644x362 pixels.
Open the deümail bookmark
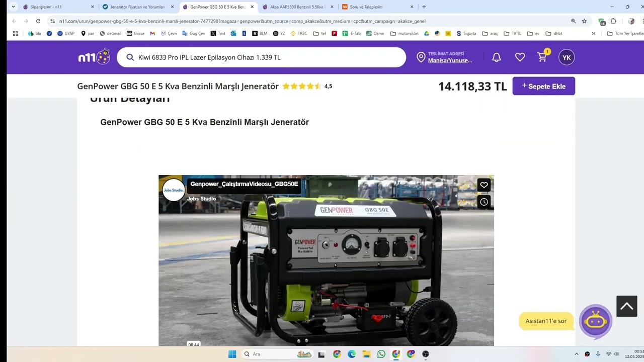coord(111,34)
